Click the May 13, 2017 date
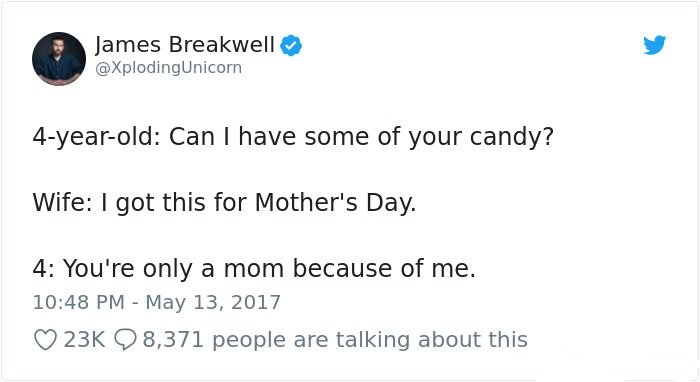700x382 pixels. click(213, 303)
